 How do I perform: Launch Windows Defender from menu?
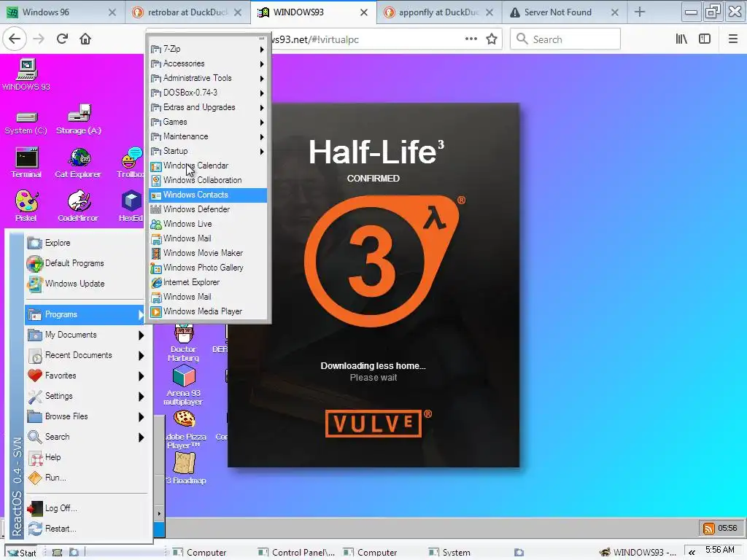(208, 209)
